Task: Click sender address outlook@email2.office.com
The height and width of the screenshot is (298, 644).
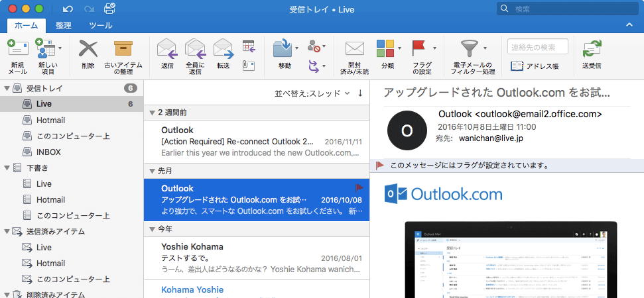Action: [539, 114]
